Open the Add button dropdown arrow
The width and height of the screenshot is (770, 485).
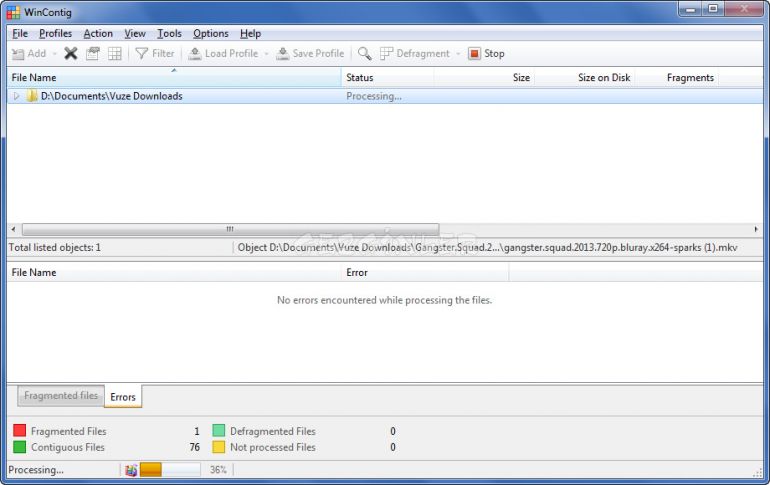click(55, 54)
